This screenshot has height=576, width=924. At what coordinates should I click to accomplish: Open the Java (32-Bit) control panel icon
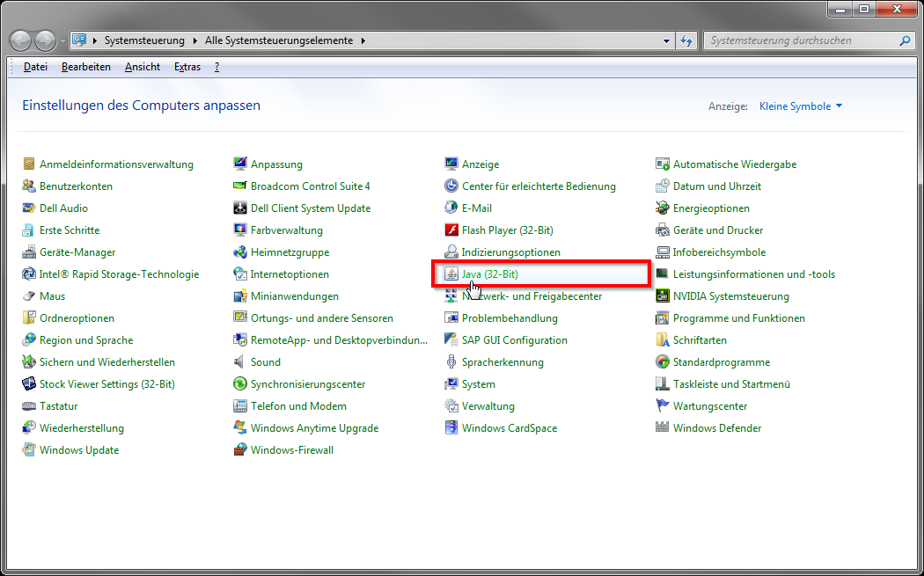451,274
